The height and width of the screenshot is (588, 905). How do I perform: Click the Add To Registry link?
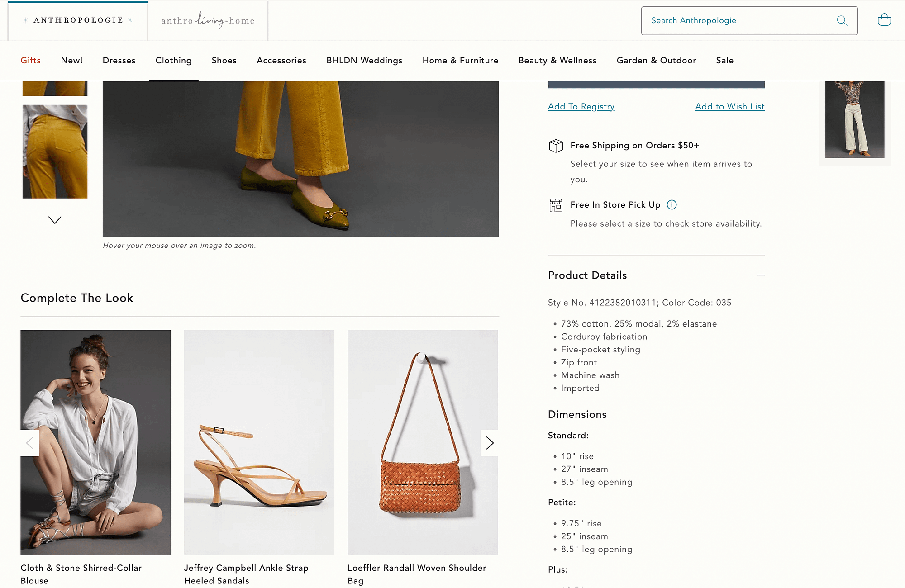581,107
